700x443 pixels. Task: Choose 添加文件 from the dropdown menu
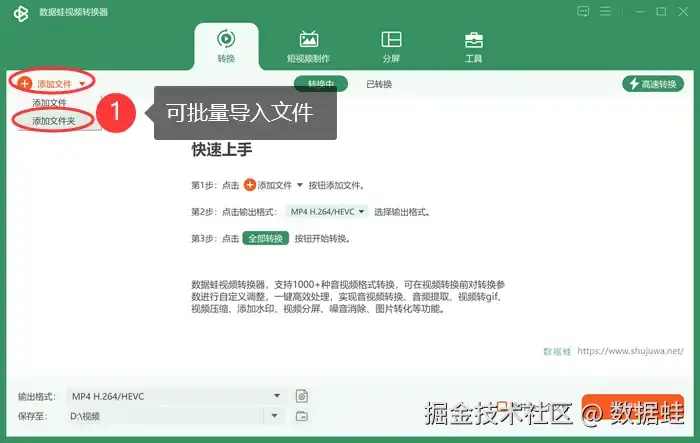pyautogui.click(x=50, y=103)
